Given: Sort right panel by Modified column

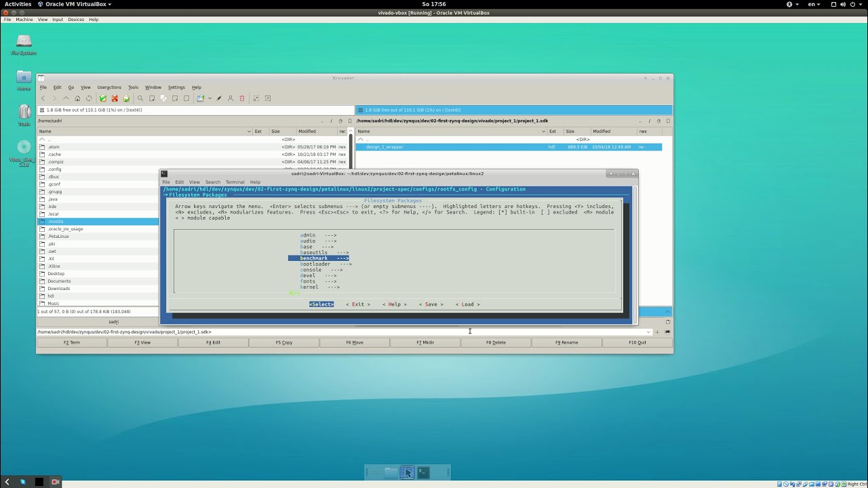Looking at the screenshot, I should (x=614, y=131).
